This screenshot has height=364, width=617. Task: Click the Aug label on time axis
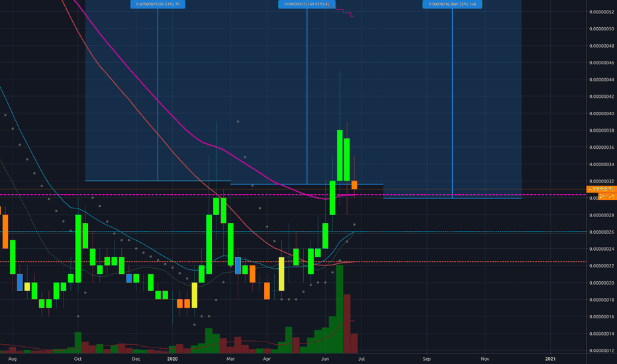(13, 359)
